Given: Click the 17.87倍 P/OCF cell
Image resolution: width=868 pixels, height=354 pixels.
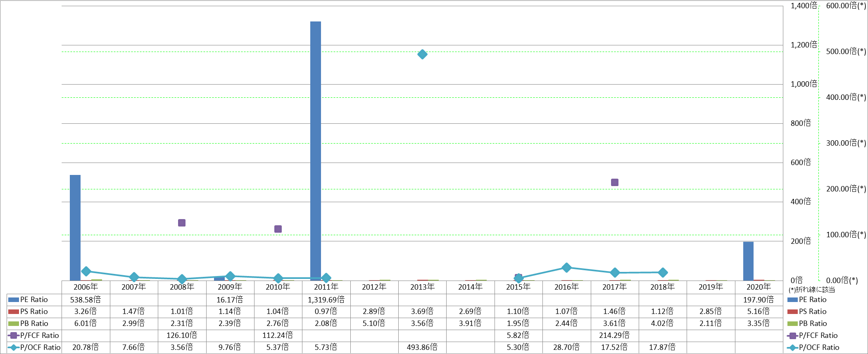Looking at the screenshot, I should [x=663, y=347].
